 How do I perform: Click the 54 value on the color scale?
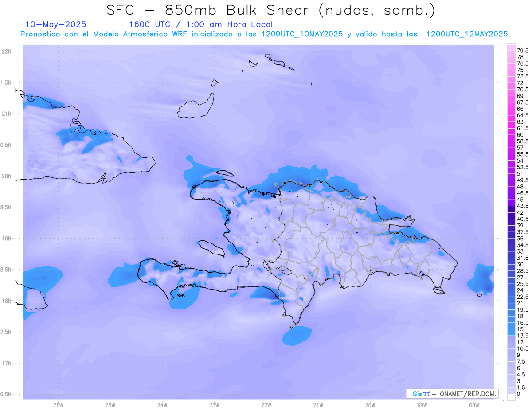coord(520,160)
